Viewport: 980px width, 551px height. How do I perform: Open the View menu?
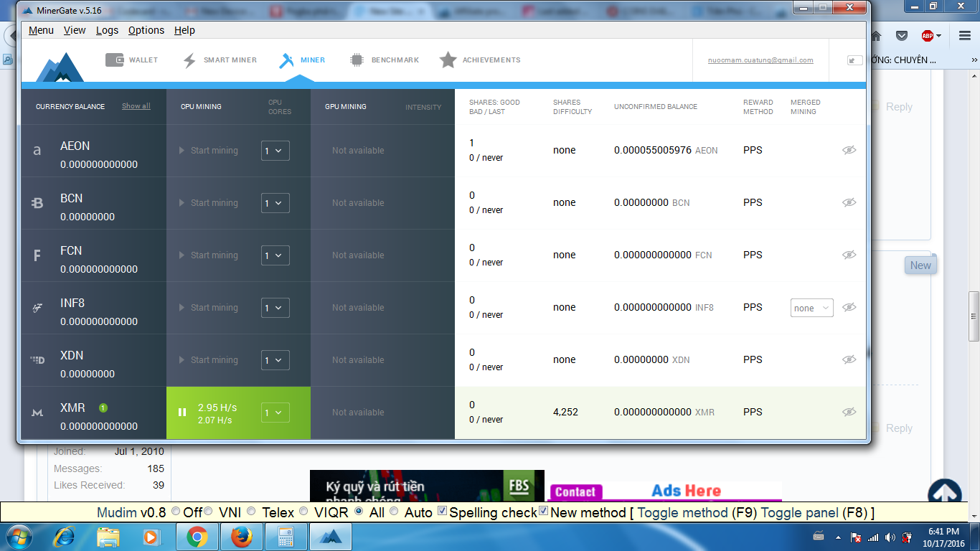pos(75,30)
